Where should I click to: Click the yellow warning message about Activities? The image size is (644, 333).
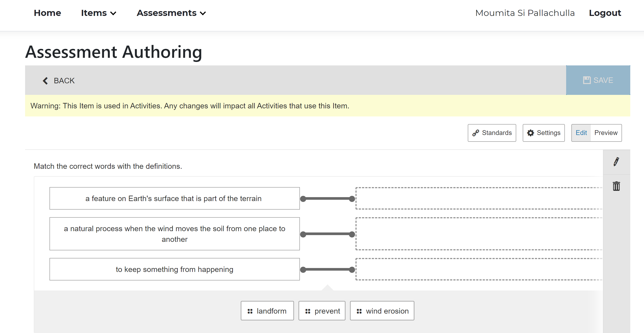tap(328, 106)
